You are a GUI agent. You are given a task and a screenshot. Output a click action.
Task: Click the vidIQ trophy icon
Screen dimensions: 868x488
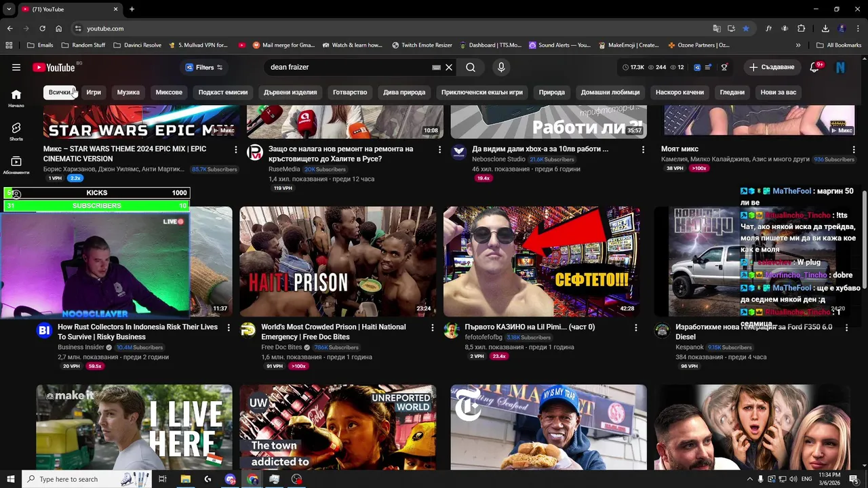pyautogui.click(x=724, y=67)
